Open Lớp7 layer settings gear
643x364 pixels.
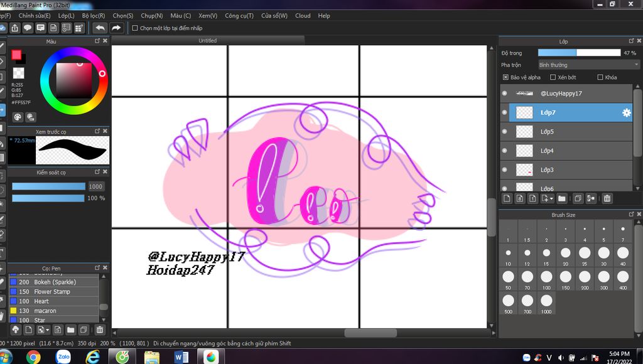pos(626,113)
